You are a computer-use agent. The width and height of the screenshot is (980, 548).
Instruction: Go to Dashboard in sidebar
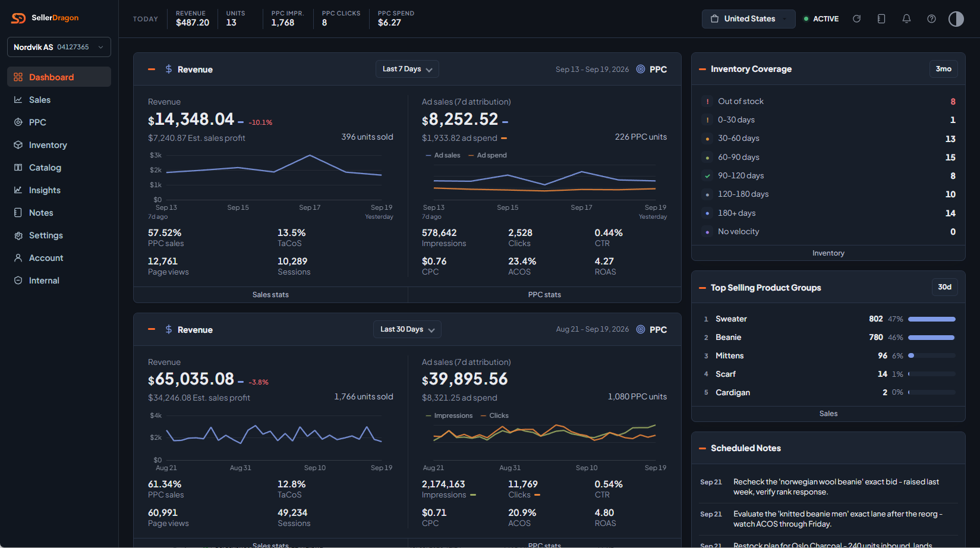[x=59, y=77]
